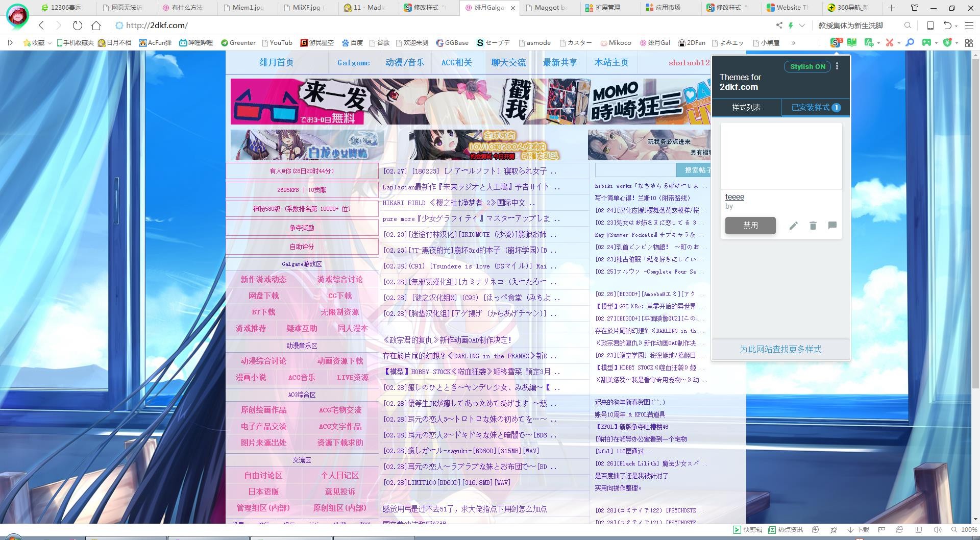Open the Stylish popup three-dot menu
The height and width of the screenshot is (540, 980).
(837, 66)
